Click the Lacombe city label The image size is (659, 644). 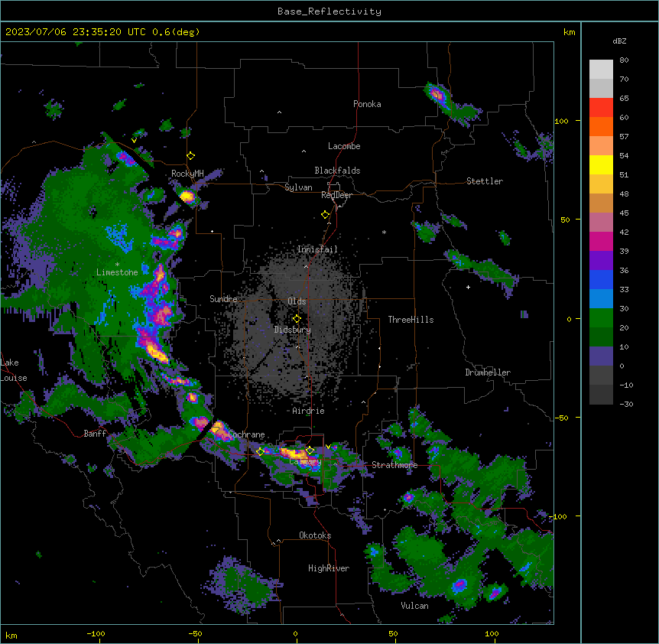point(344,146)
